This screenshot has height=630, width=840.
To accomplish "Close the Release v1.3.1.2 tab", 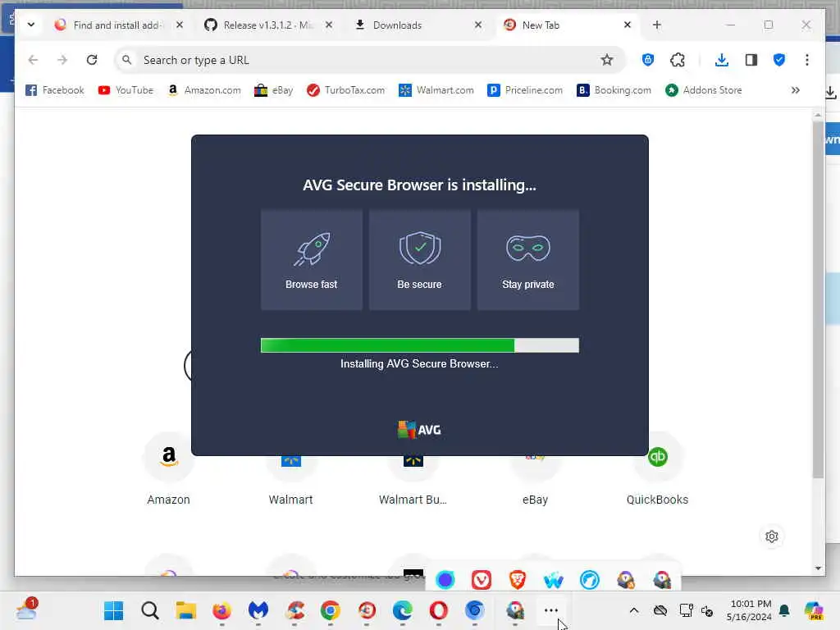I will (x=329, y=25).
